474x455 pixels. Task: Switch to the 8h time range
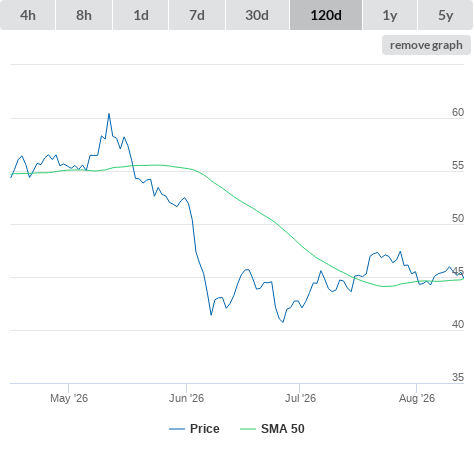click(x=84, y=15)
